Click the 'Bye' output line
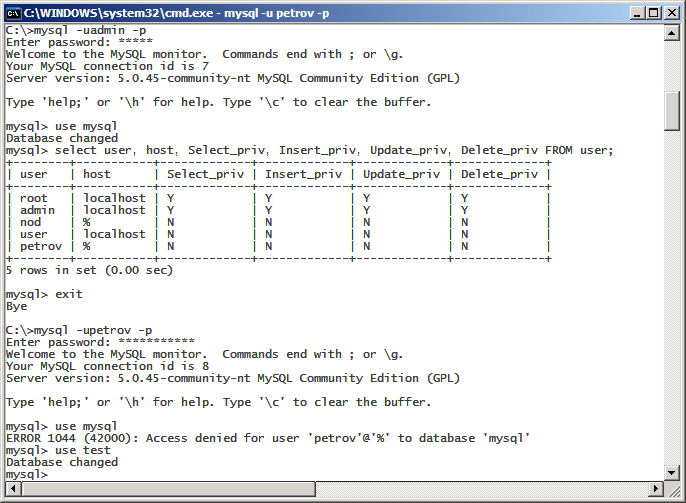686x503 pixels. tap(17, 306)
